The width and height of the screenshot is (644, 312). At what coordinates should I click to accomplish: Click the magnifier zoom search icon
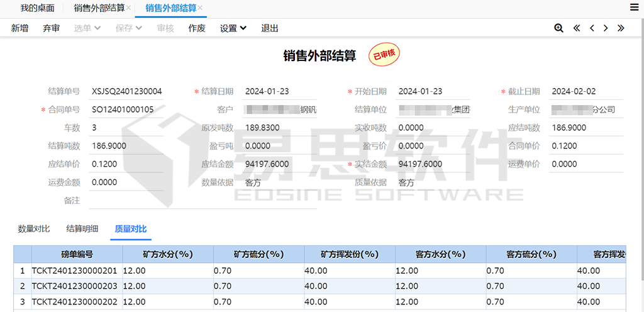(x=558, y=28)
